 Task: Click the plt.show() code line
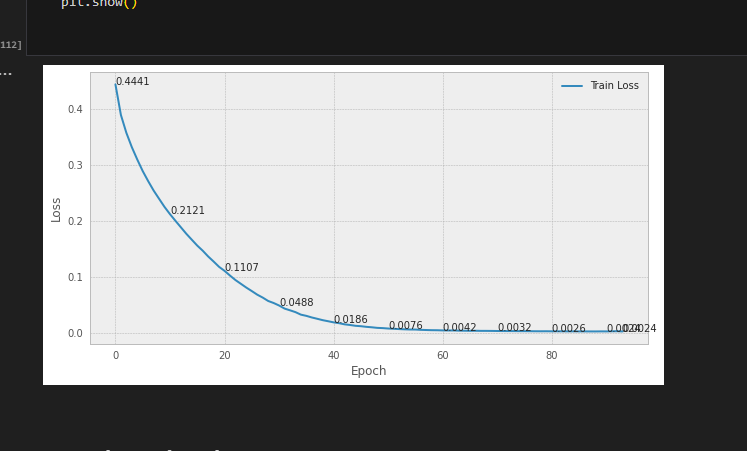[x=99, y=4]
